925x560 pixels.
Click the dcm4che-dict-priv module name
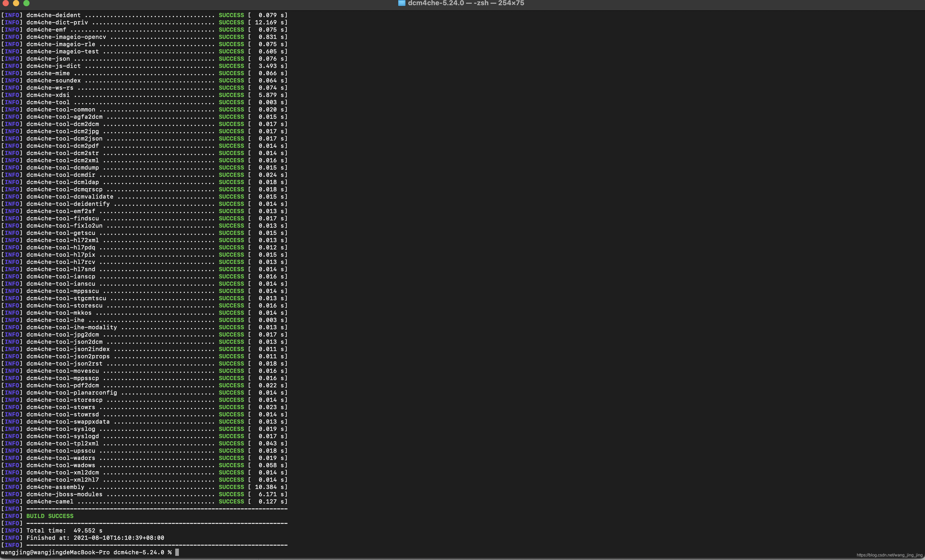57,23
